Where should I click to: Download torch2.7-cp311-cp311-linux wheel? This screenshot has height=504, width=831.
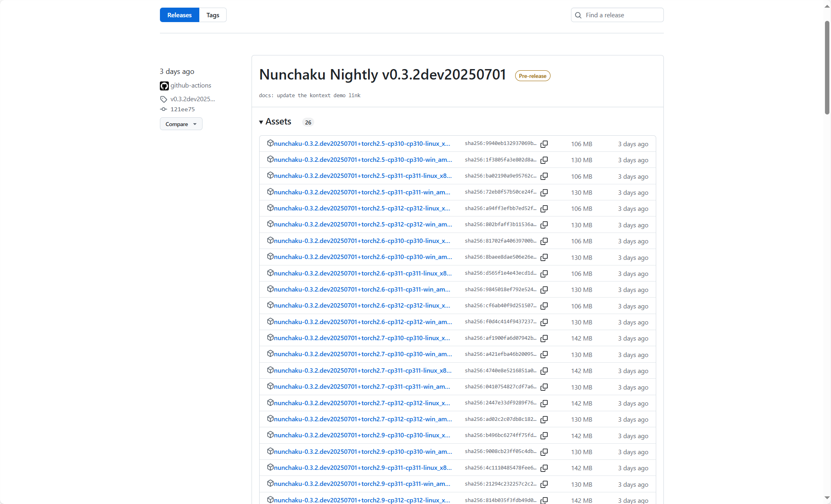point(362,371)
